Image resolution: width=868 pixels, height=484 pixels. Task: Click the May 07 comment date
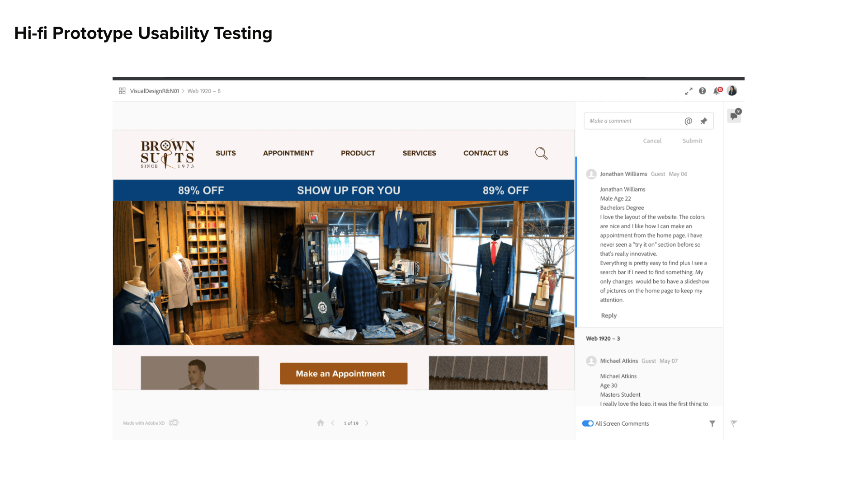click(669, 361)
